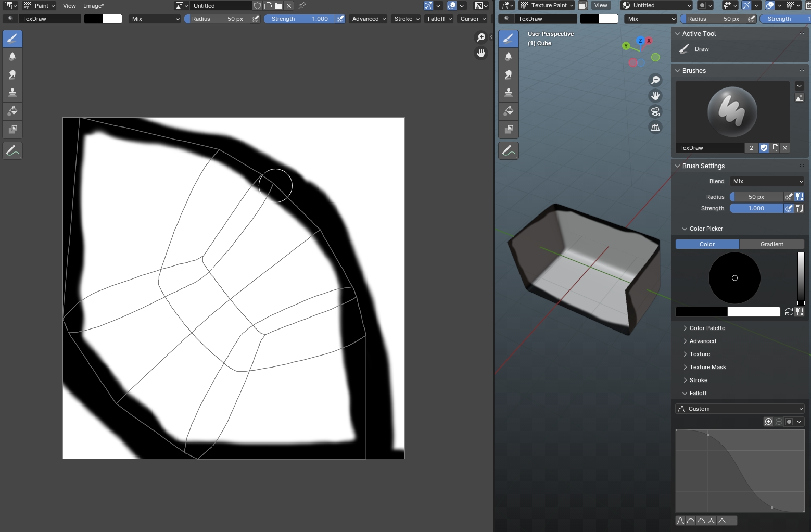Click the camera view icon in viewport

655,111
